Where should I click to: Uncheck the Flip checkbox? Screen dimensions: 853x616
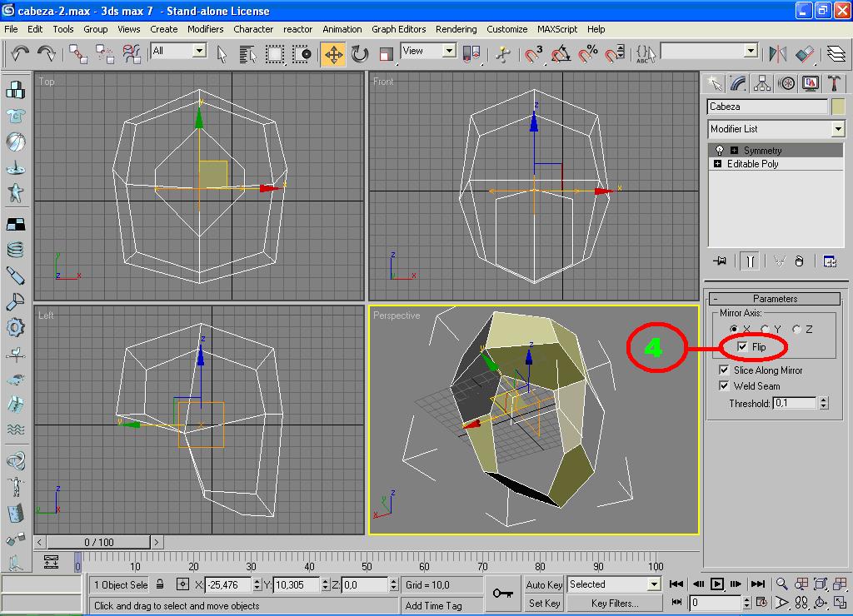click(x=742, y=347)
